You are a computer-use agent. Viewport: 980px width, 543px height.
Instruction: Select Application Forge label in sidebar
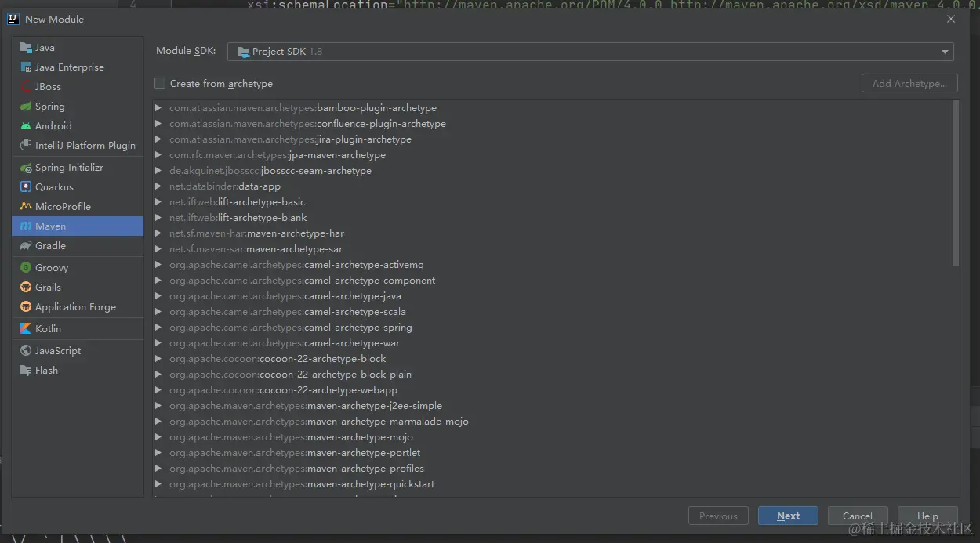click(75, 307)
